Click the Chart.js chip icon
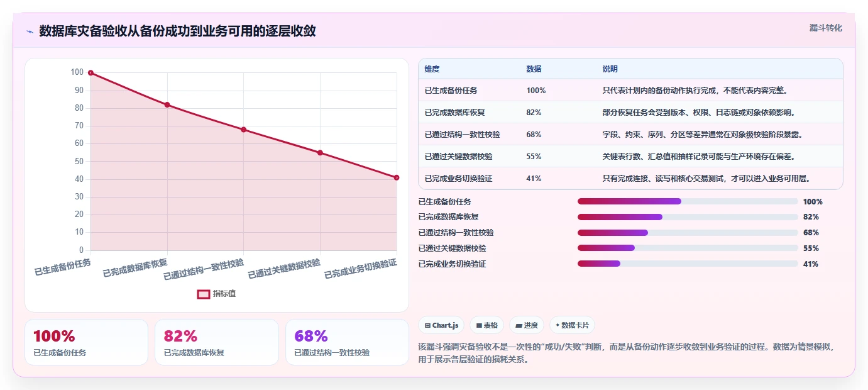The width and height of the screenshot is (868, 390). point(427,325)
